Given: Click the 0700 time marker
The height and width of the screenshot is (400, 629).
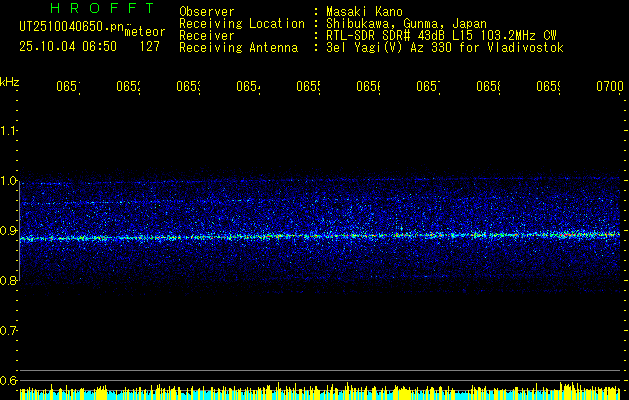Looking at the screenshot, I should pyautogui.click(x=610, y=87).
